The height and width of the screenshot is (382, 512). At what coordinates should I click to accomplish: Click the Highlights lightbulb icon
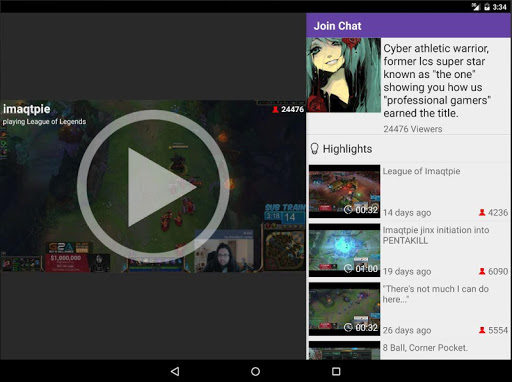pos(314,149)
